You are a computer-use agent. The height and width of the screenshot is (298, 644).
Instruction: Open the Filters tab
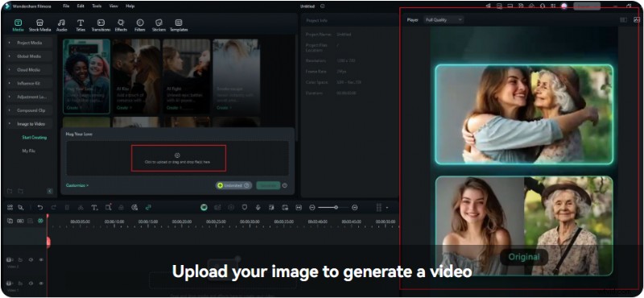tap(139, 25)
